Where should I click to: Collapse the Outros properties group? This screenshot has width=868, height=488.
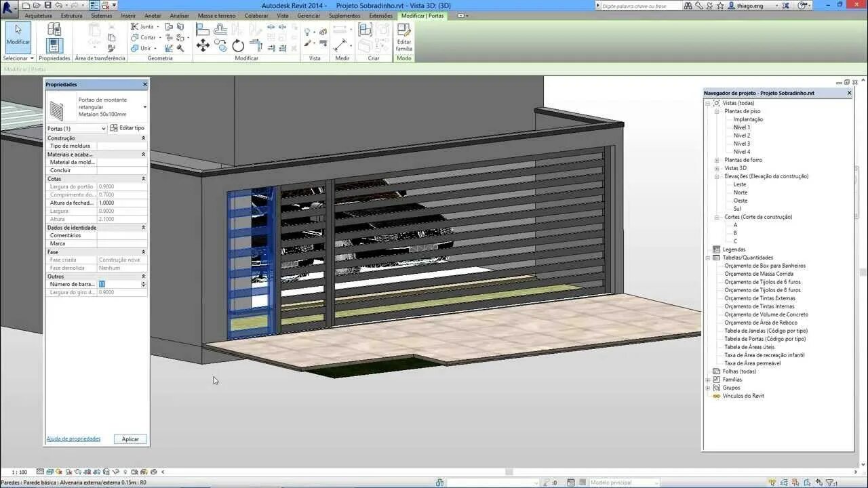tap(143, 277)
